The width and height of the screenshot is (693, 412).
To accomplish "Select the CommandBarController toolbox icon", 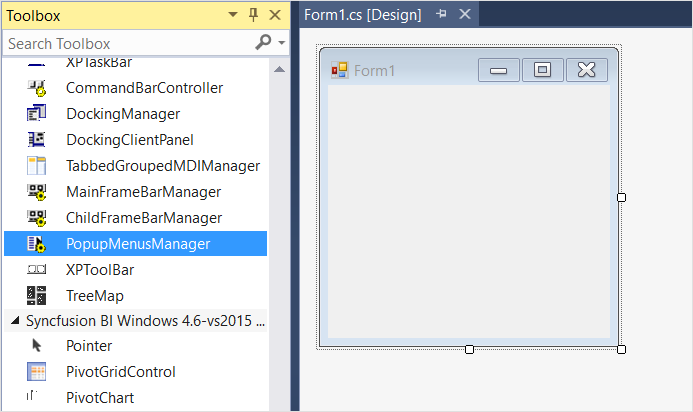I will pos(36,88).
